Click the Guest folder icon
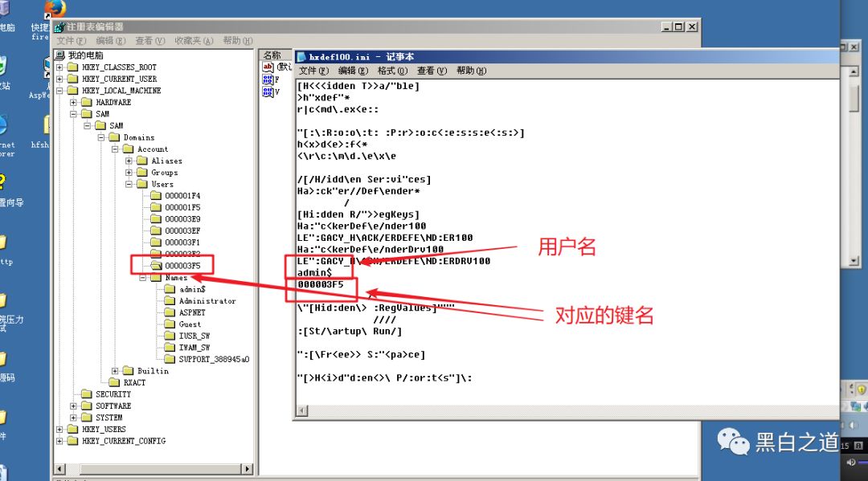The height and width of the screenshot is (481, 868). coord(170,324)
